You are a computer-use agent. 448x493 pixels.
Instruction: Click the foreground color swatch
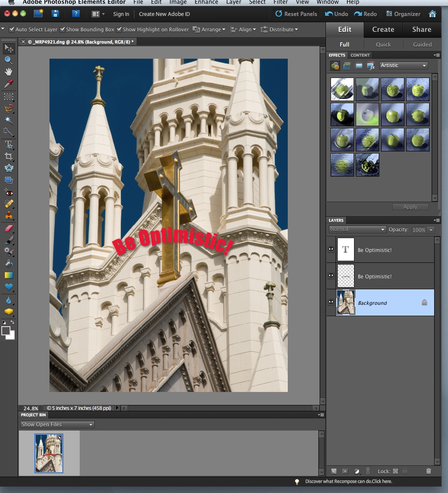pyautogui.click(x=6, y=331)
